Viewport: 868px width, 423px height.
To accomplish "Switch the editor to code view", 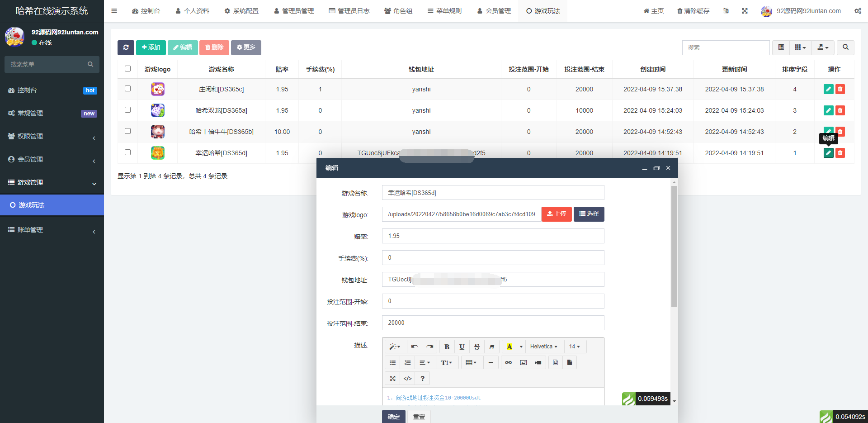I will [407, 378].
